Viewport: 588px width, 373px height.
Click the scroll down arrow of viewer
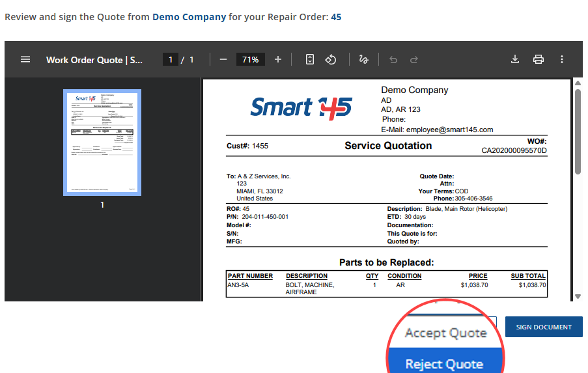click(x=577, y=296)
